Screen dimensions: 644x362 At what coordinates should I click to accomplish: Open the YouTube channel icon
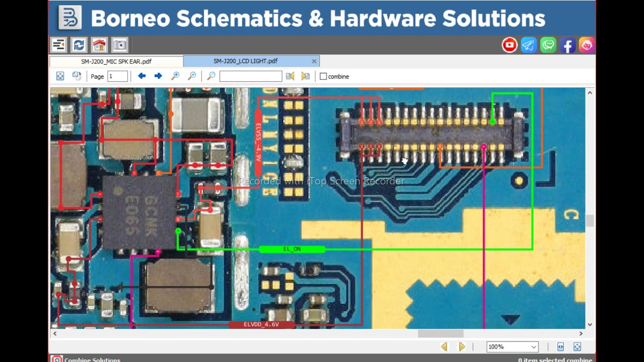point(510,45)
